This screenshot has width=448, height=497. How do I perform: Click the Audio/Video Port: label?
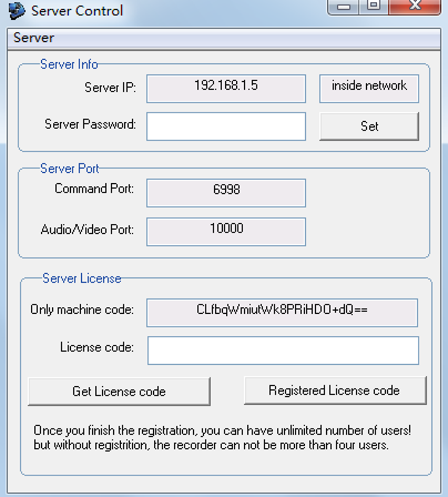[87, 229]
